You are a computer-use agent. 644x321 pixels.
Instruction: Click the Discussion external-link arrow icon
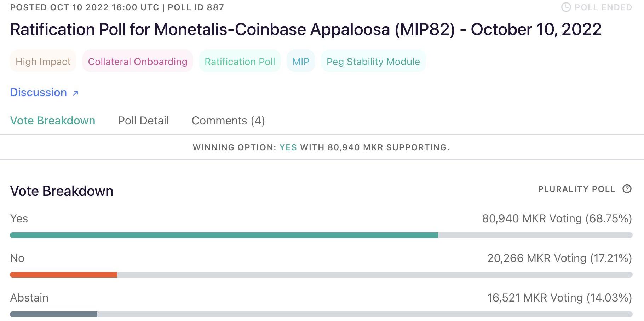click(x=75, y=93)
